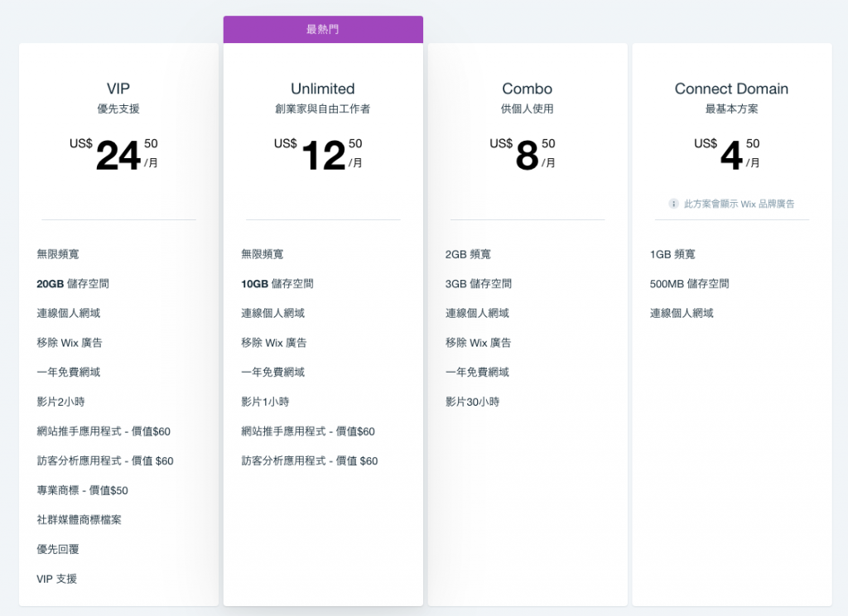The width and height of the screenshot is (848, 616).
Task: Select the VIP plan title
Action: pyautogui.click(x=118, y=89)
